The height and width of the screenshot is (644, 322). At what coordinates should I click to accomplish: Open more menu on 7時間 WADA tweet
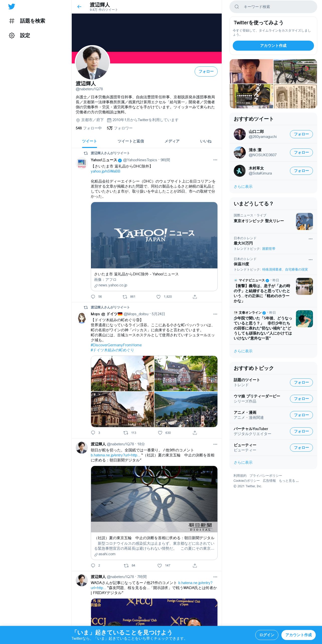coord(215,577)
